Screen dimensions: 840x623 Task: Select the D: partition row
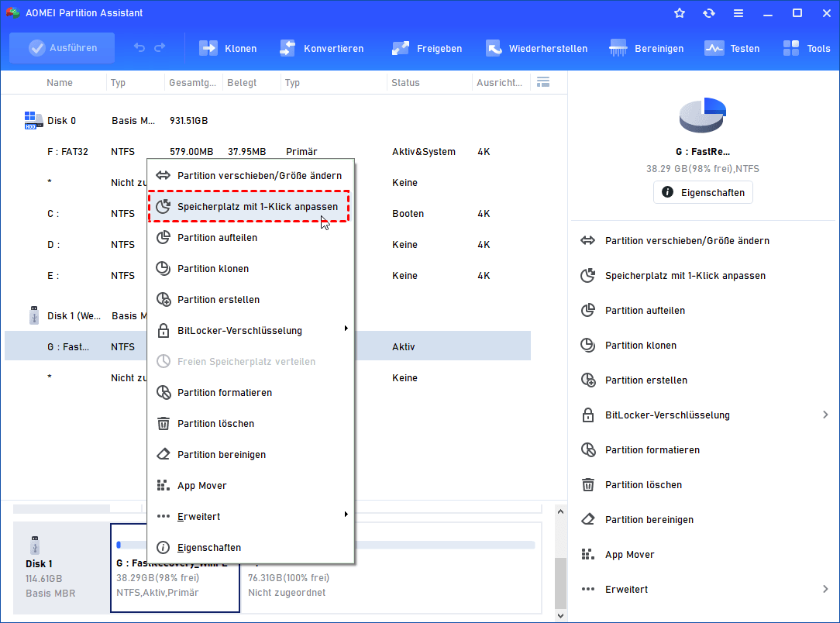[x=268, y=244]
